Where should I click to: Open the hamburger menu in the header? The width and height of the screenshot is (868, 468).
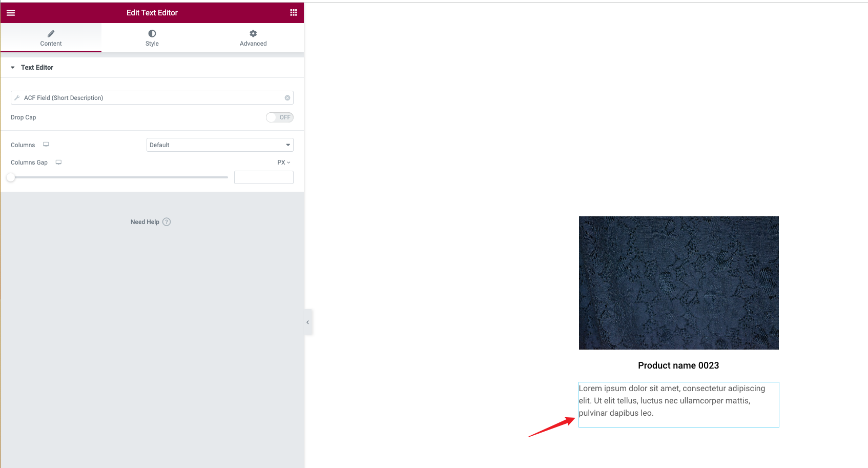click(11, 13)
